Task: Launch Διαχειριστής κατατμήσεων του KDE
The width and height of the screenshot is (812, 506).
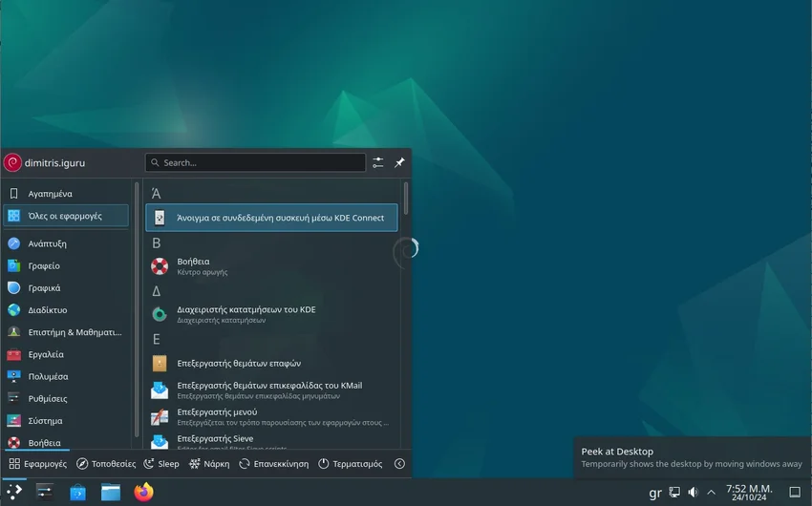Action: tap(272, 314)
